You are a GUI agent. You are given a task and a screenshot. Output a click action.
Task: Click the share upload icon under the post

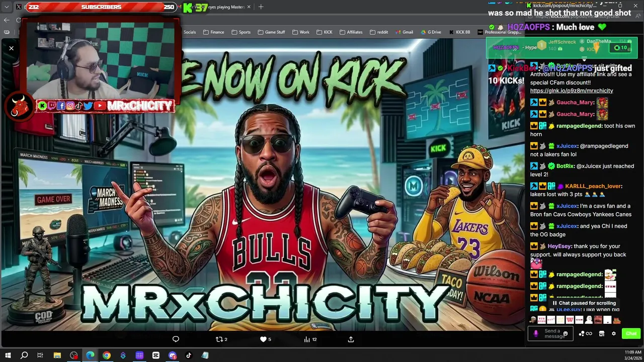(x=351, y=339)
